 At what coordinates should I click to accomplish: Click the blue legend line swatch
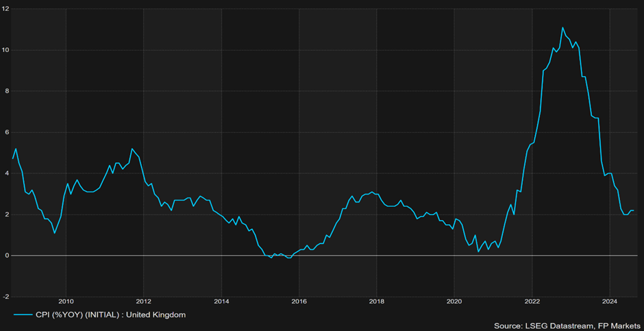[23, 315]
